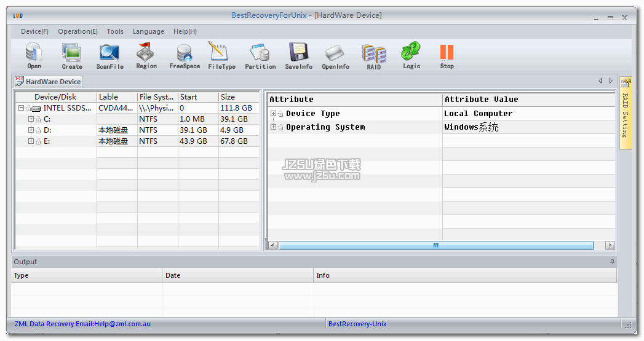The height and width of the screenshot is (341, 644).
Task: Select the C: partition row
Action: tap(138, 119)
